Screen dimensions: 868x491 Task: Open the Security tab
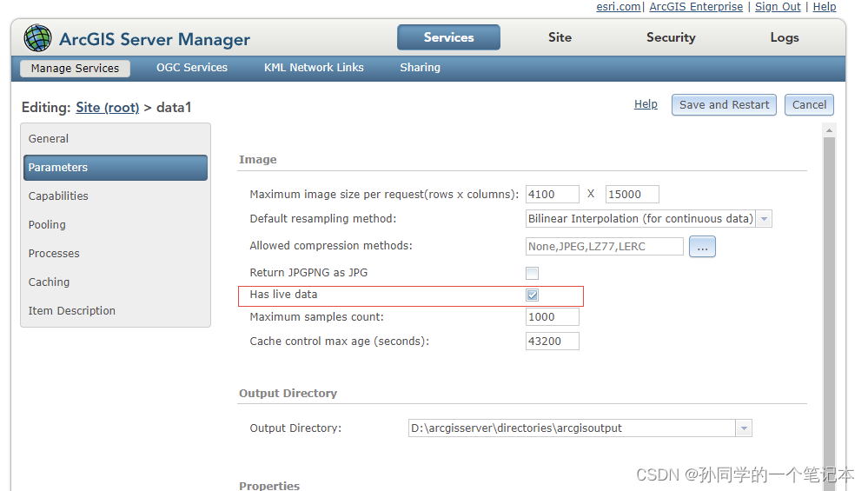(x=671, y=37)
